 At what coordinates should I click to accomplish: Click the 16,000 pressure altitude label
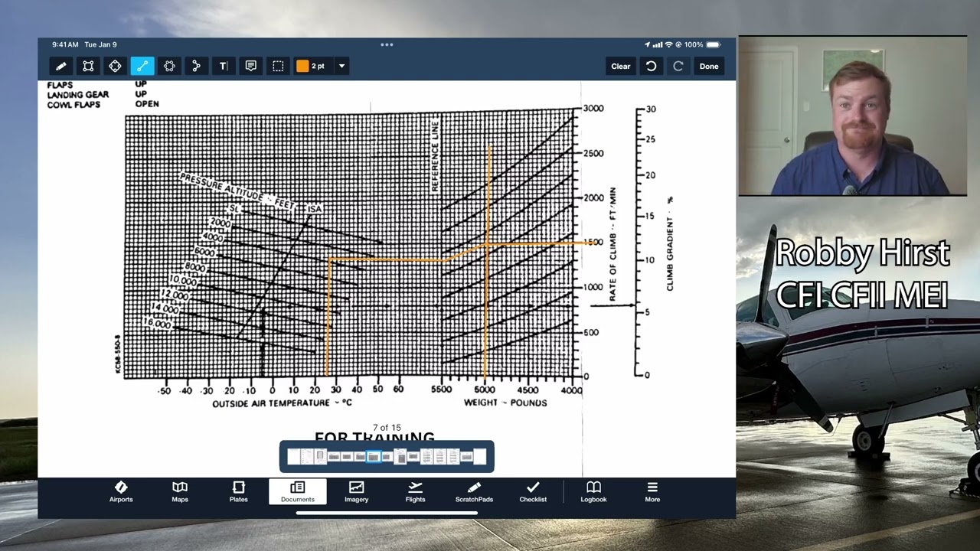click(156, 324)
